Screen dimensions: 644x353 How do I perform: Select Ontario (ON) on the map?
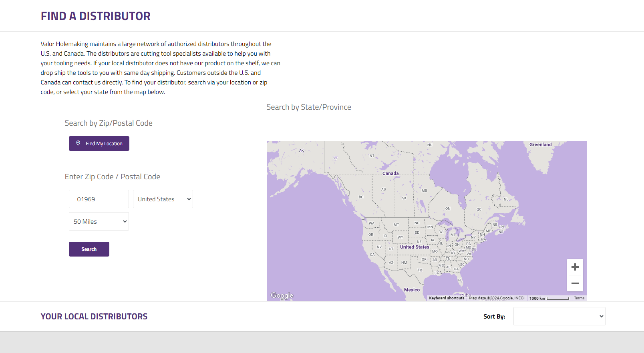pos(448,209)
